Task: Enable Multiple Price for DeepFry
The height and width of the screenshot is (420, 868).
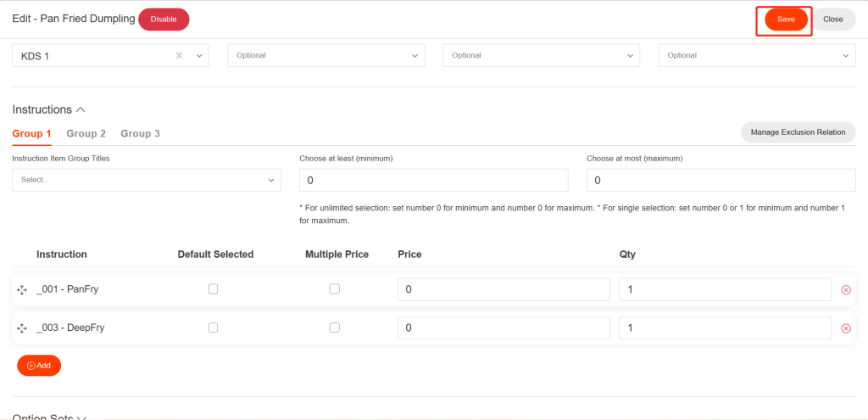Action: coord(335,328)
